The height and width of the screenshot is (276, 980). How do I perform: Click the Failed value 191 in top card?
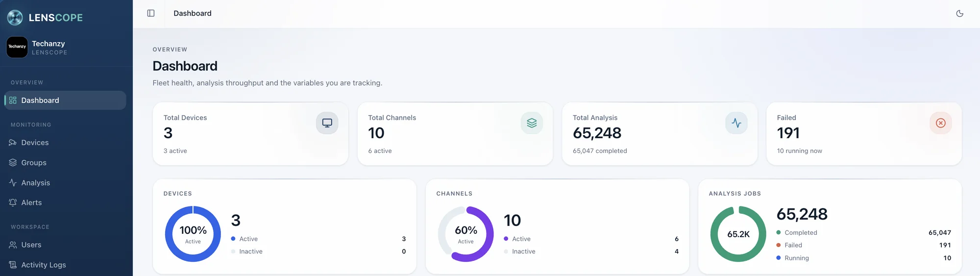pyautogui.click(x=788, y=133)
